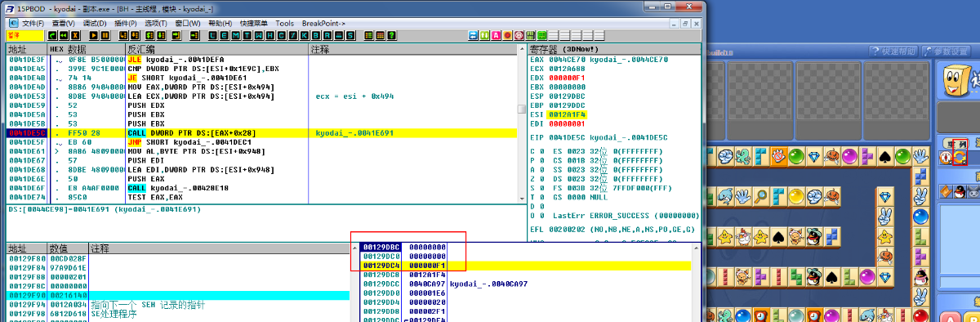This screenshot has width=980, height=322.
Task: Pause execution with the Pause toolbar icon
Action: (105, 35)
